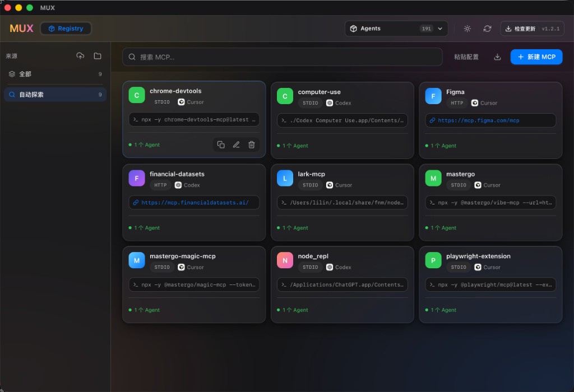Select 自动探索 in the sidebar

55,95
